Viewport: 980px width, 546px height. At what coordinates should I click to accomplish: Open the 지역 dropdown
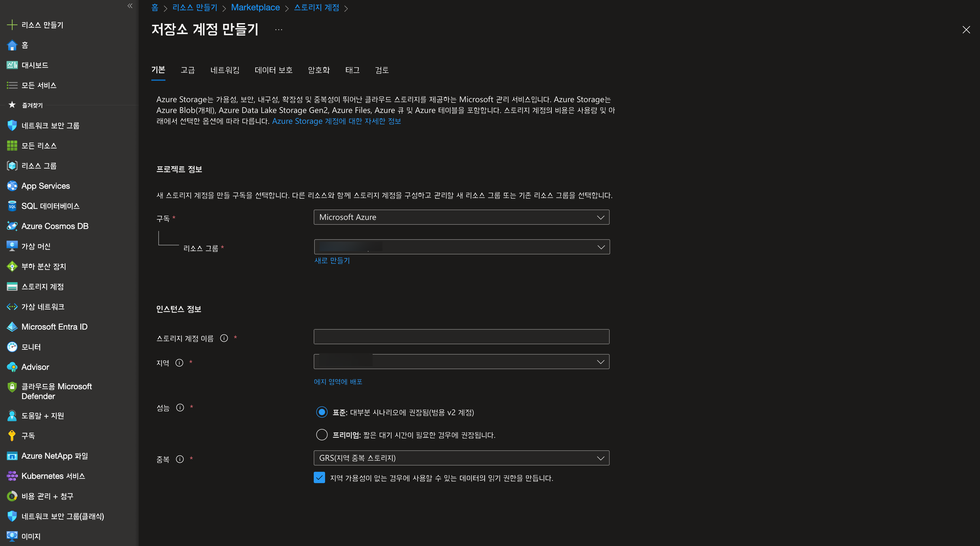click(462, 362)
